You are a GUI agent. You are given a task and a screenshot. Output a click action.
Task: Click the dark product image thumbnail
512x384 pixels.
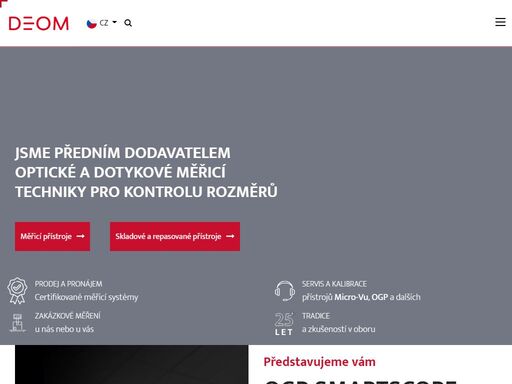[x=132, y=364]
